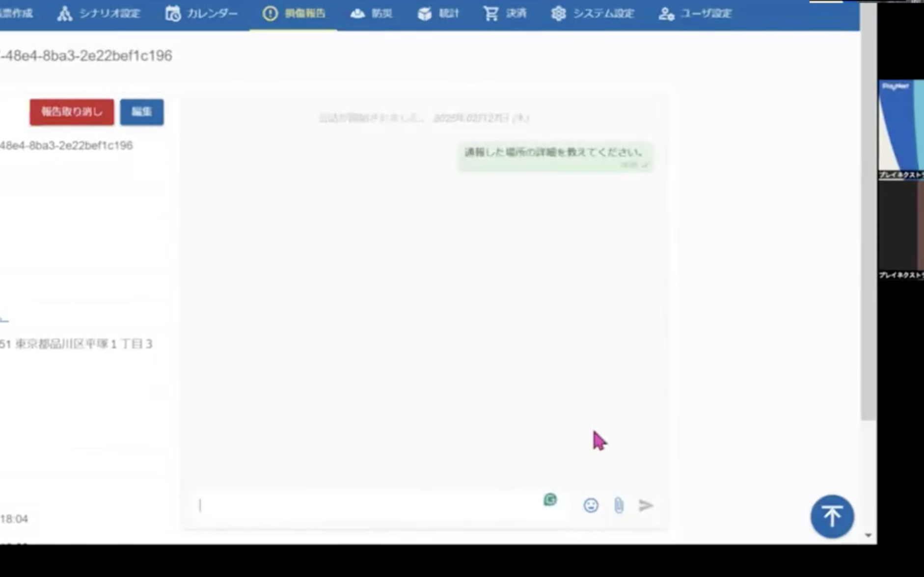Click the send message arrow icon
924x577 pixels.
647,505
